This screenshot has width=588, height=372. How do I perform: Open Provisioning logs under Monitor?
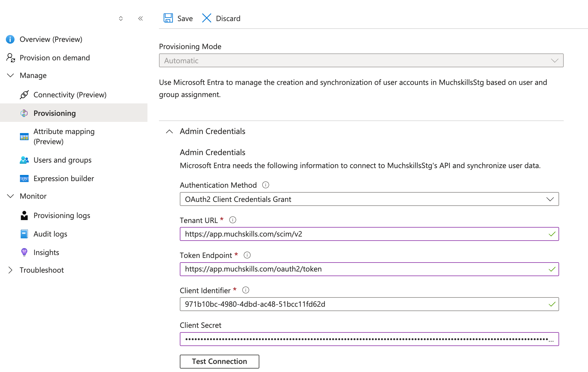pyautogui.click(x=62, y=215)
